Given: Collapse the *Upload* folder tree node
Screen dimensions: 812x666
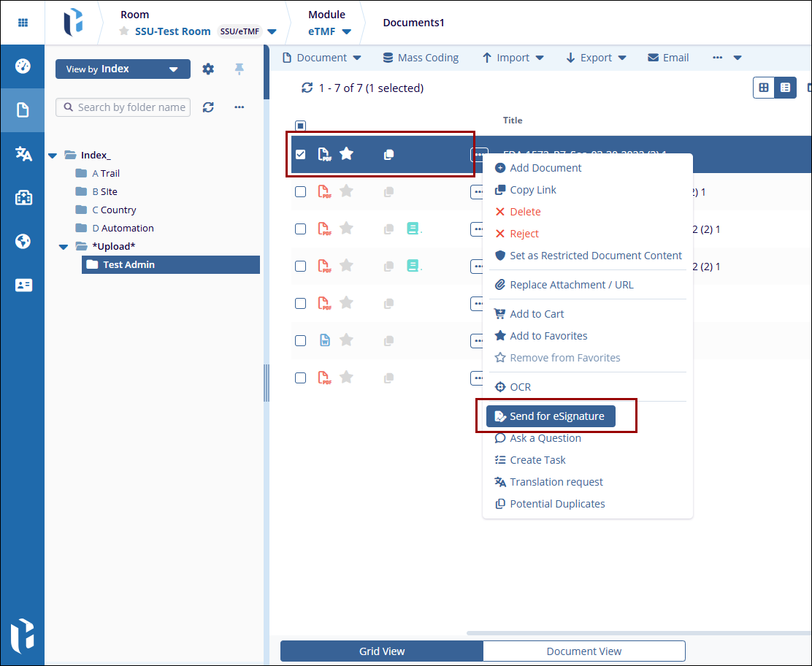Looking at the screenshot, I should click(64, 246).
